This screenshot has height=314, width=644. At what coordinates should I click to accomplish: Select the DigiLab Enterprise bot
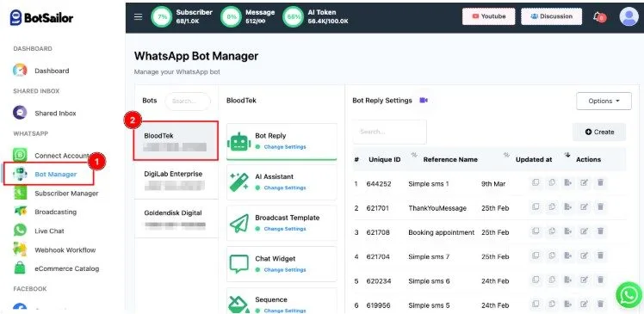click(176, 180)
